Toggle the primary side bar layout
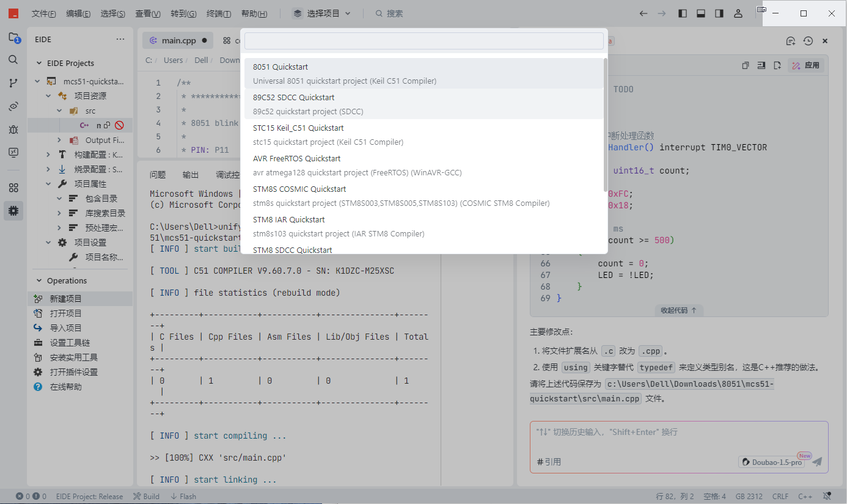 683,13
